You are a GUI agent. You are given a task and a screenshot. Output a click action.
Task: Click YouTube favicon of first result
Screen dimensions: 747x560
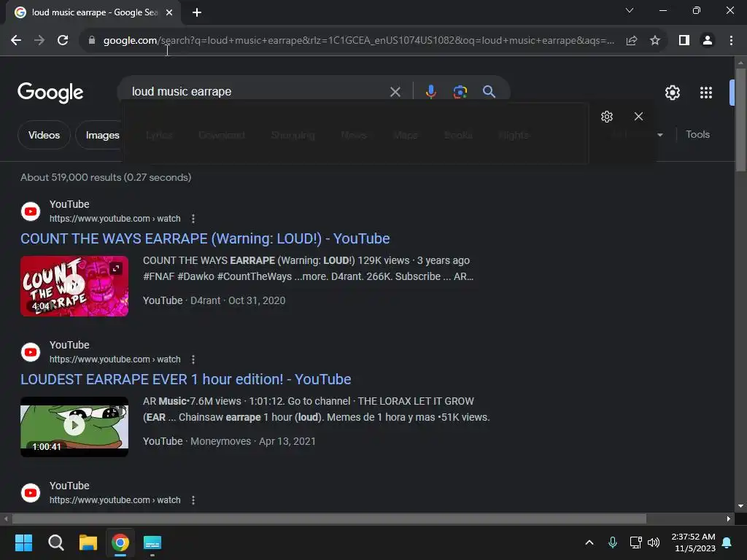pyautogui.click(x=31, y=211)
